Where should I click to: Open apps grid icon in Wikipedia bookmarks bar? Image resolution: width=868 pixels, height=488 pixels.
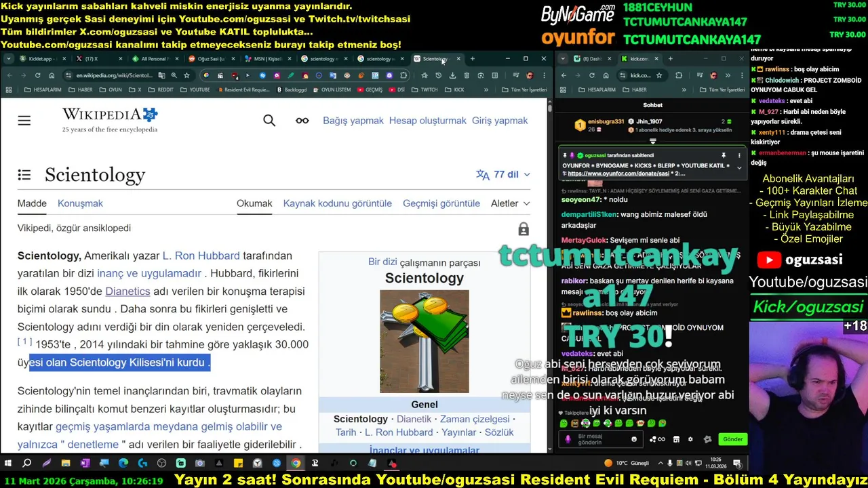coord(10,89)
